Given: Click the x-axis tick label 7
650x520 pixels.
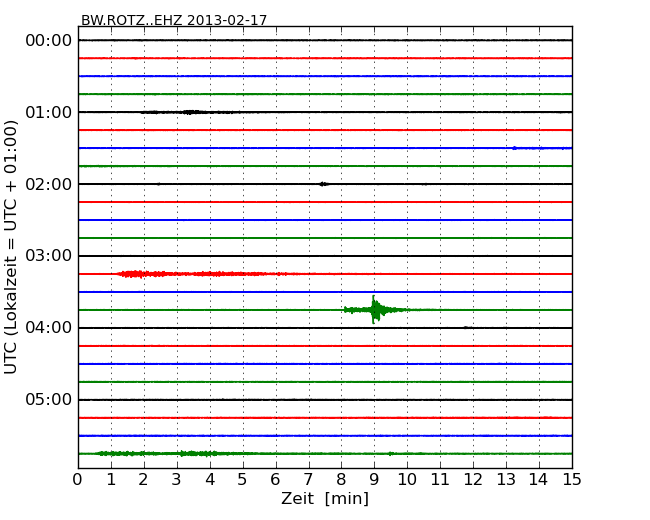Looking at the screenshot, I should 308,480.
